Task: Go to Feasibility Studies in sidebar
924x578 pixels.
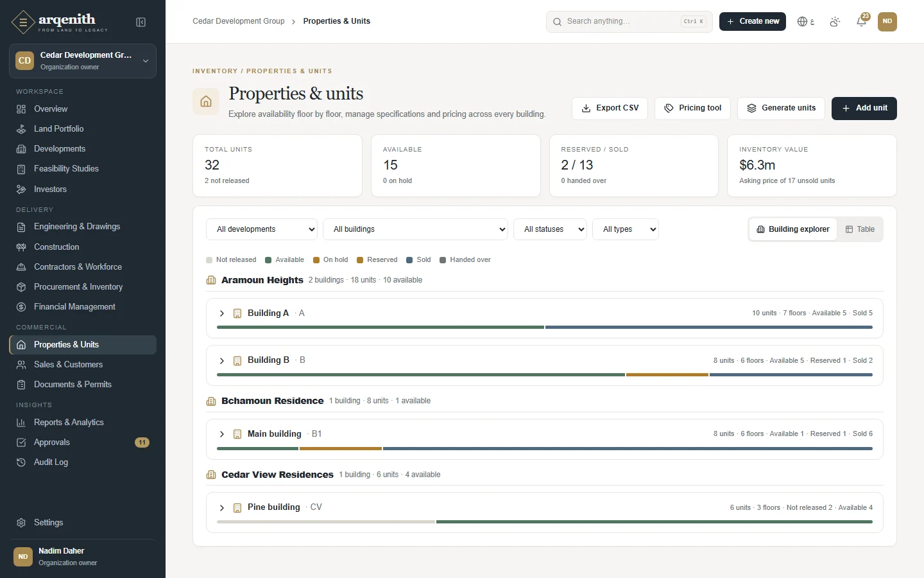Action: tap(83, 169)
